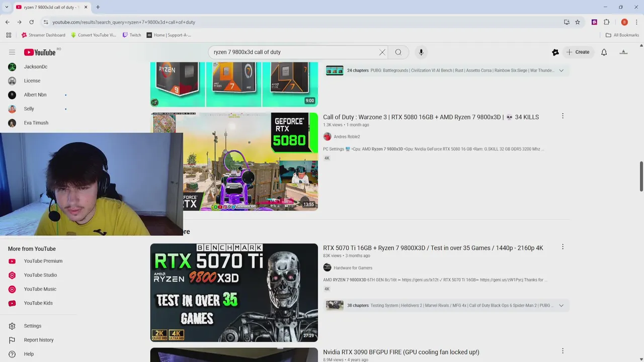644x362 pixels.
Task: Open the Chrome apps grid in bookmarks bar
Action: (x=9, y=35)
